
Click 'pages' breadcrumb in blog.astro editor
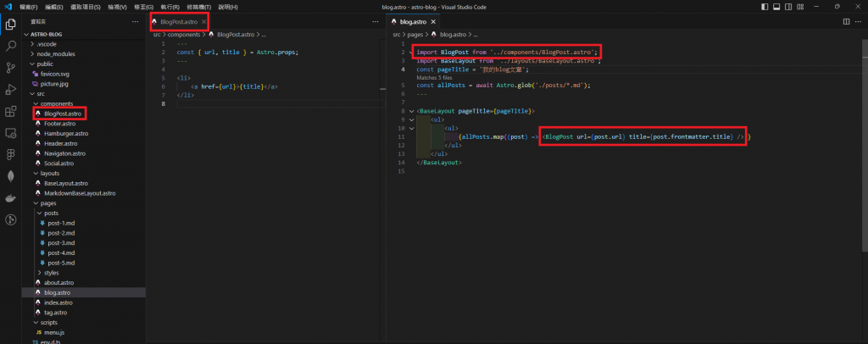click(x=415, y=34)
